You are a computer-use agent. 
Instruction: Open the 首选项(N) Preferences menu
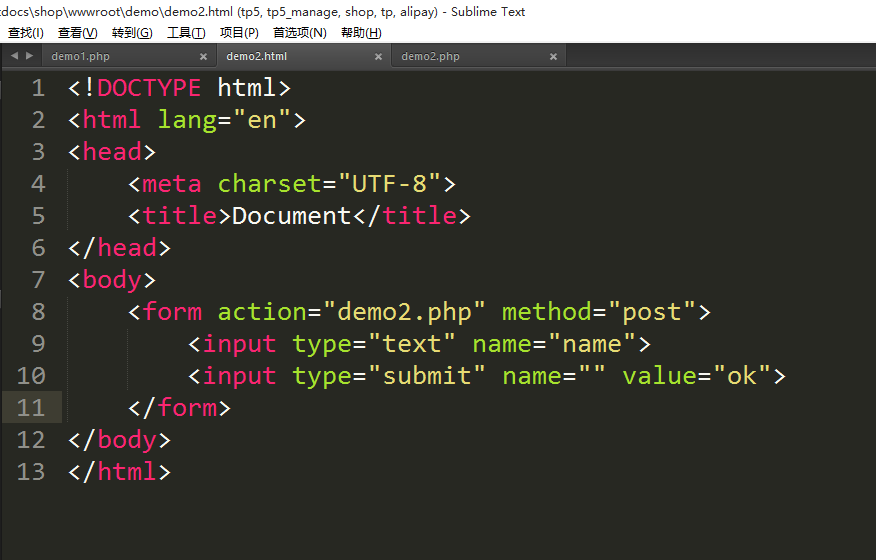point(299,33)
